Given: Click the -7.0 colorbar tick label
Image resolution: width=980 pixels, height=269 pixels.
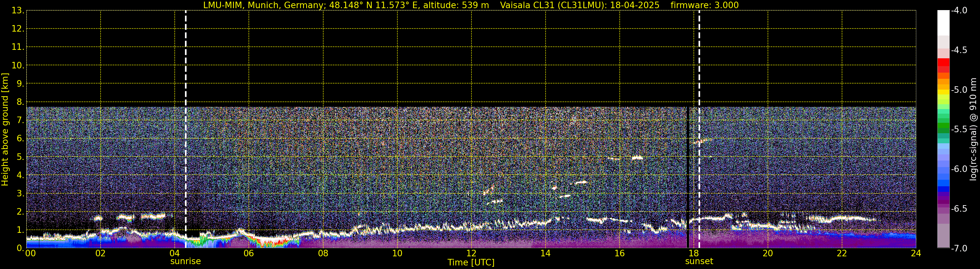Looking at the screenshot, I should [958, 248].
